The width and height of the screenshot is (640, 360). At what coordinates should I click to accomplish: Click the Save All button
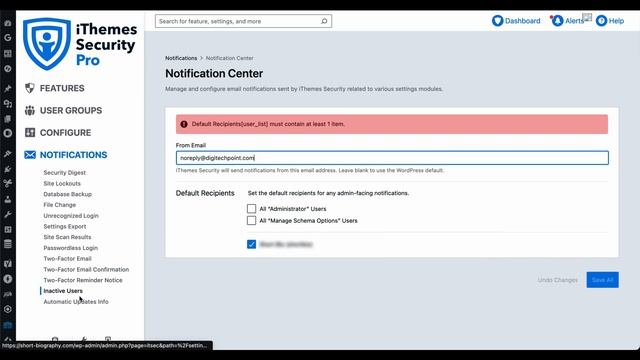tap(602, 280)
